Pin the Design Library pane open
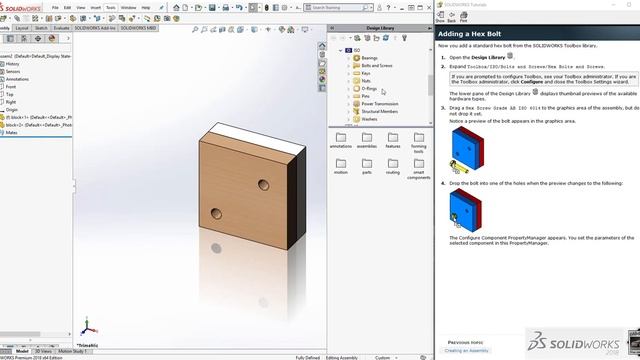 429,28
